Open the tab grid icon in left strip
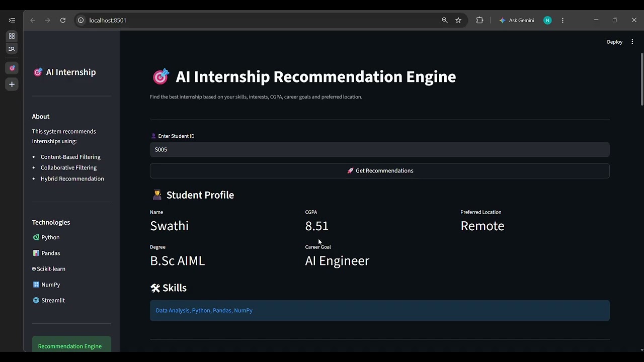The height and width of the screenshot is (362, 644). point(12,36)
